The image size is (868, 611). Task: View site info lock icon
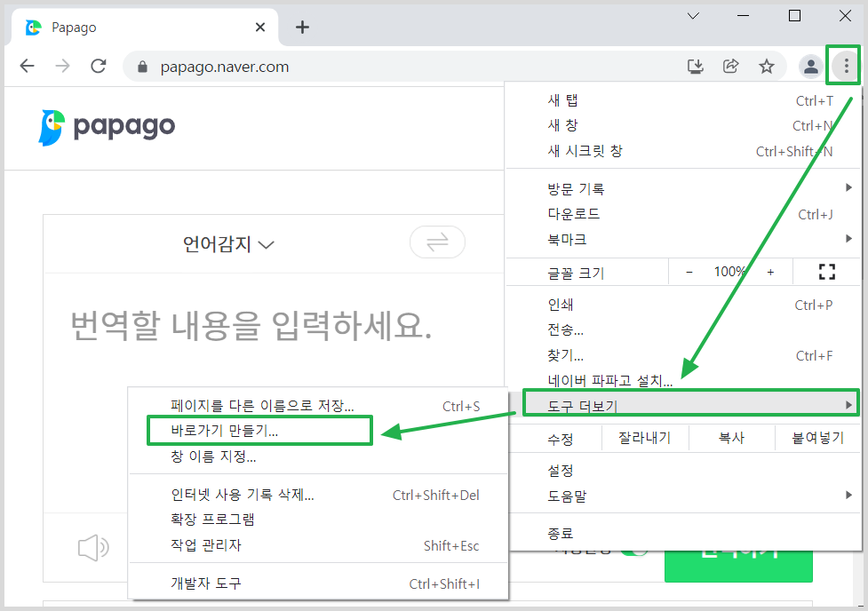(142, 67)
